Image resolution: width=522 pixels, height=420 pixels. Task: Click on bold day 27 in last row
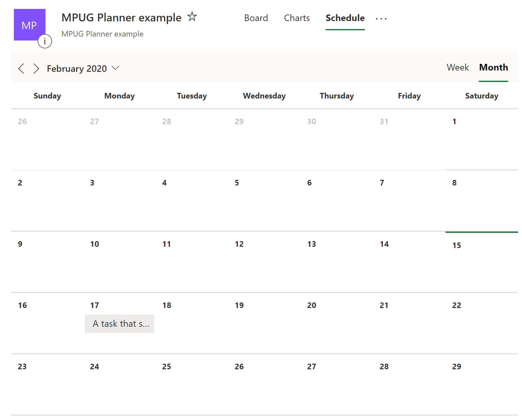coord(312,367)
